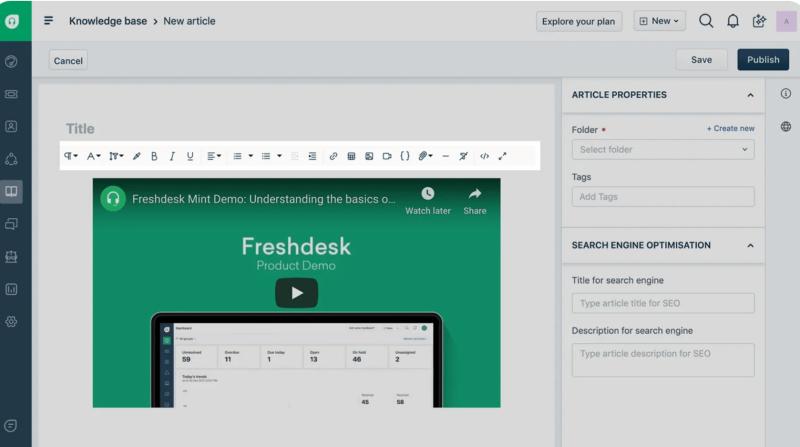
Task: Insert an unordered bullet list
Action: [266, 156]
